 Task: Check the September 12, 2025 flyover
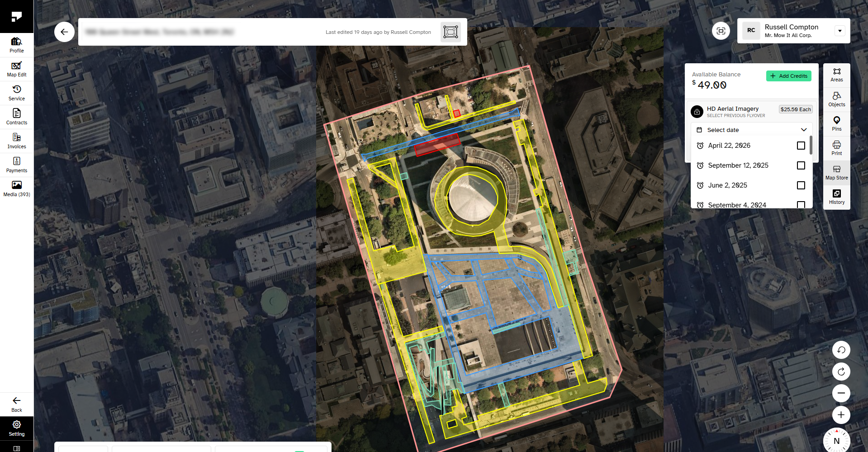tap(801, 165)
